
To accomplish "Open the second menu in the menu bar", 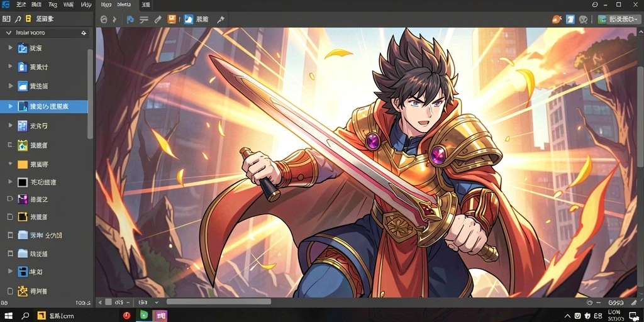I will coord(36,4).
